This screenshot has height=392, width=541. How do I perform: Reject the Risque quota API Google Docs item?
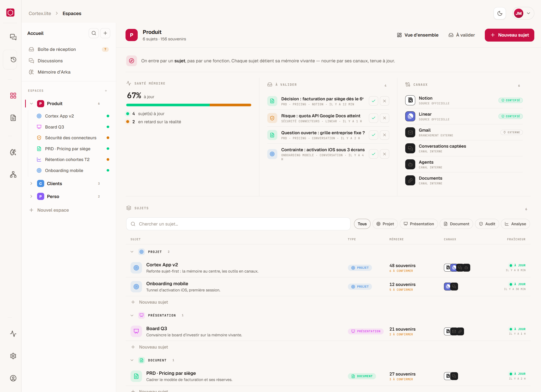[x=384, y=118]
